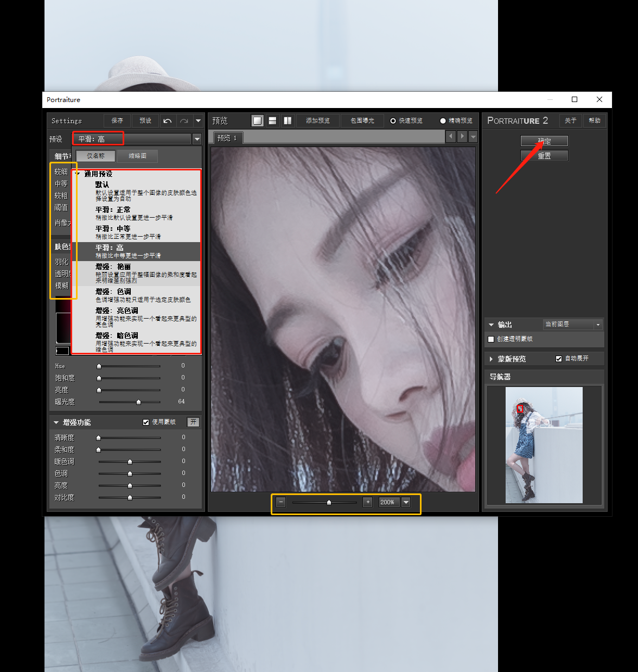
Task: Enable 精确预览 radio button
Action: pyautogui.click(x=443, y=121)
